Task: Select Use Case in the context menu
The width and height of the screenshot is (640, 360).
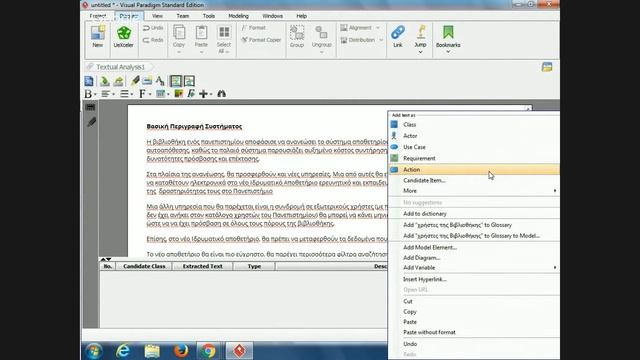Action: coord(474,147)
